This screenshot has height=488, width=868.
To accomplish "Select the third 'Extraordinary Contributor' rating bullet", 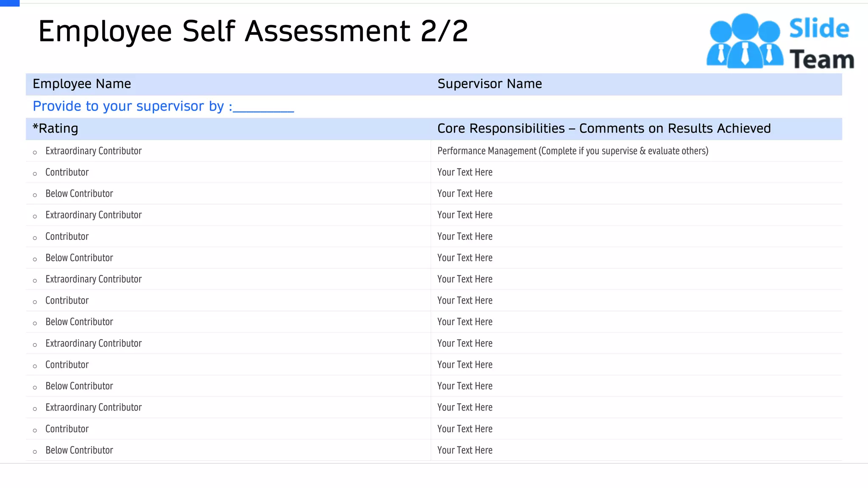I will click(x=35, y=281).
